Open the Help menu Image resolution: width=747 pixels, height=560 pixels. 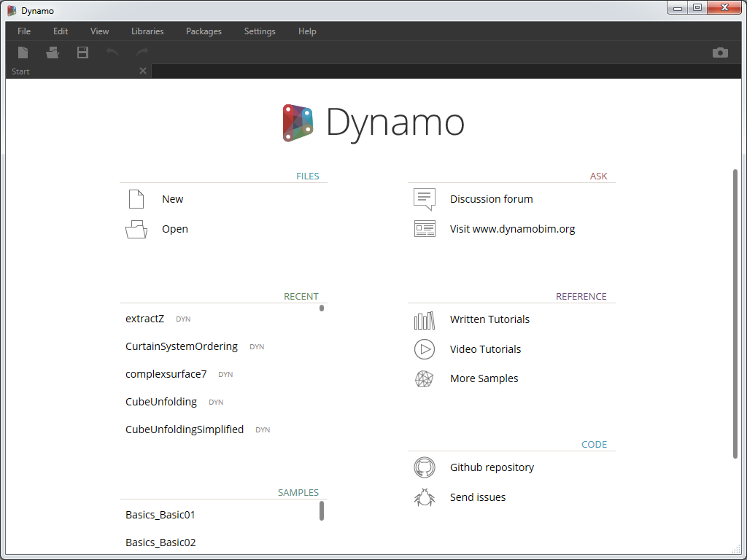coord(307,31)
